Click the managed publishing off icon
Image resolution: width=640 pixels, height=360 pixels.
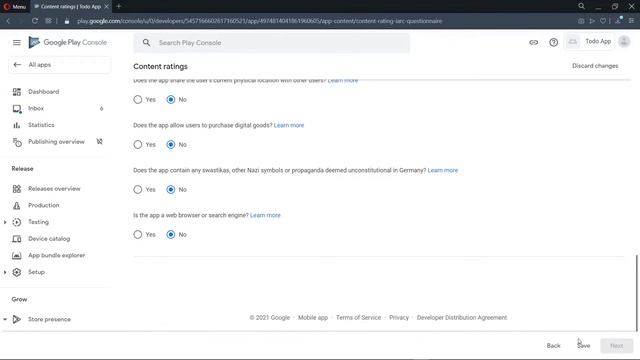100,142
